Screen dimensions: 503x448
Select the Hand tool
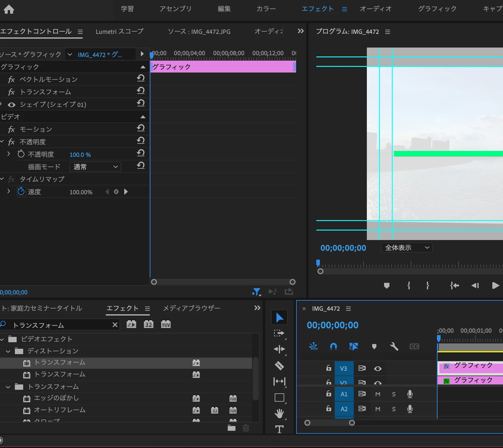pos(279,413)
